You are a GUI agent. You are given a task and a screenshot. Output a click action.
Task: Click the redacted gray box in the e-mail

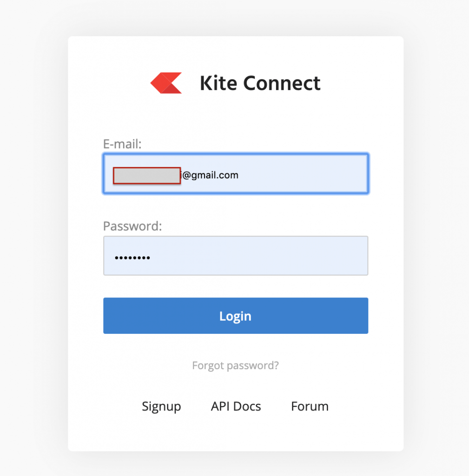tap(147, 176)
